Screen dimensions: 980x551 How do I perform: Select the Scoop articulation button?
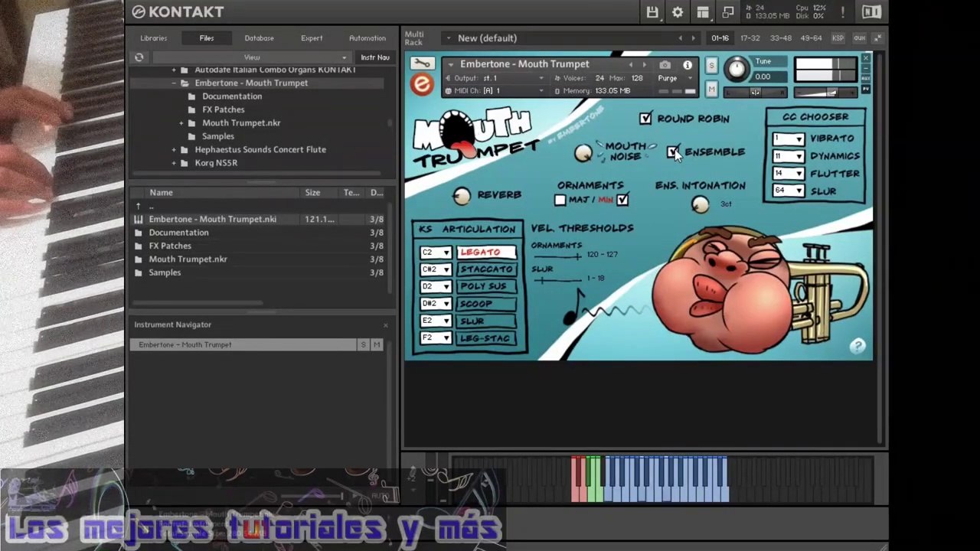486,304
